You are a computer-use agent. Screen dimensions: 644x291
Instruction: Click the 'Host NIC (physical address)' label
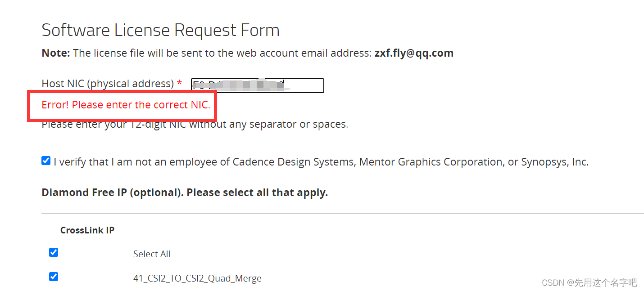coord(108,84)
